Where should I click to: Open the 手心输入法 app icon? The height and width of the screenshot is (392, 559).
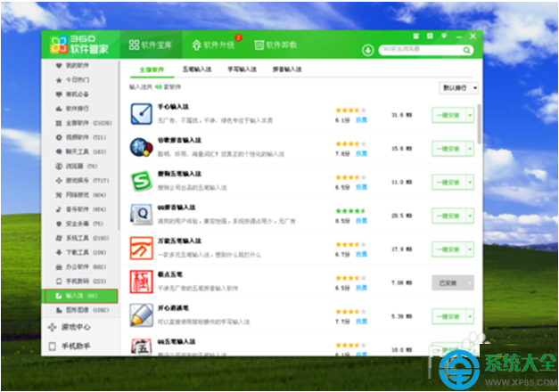coord(142,114)
